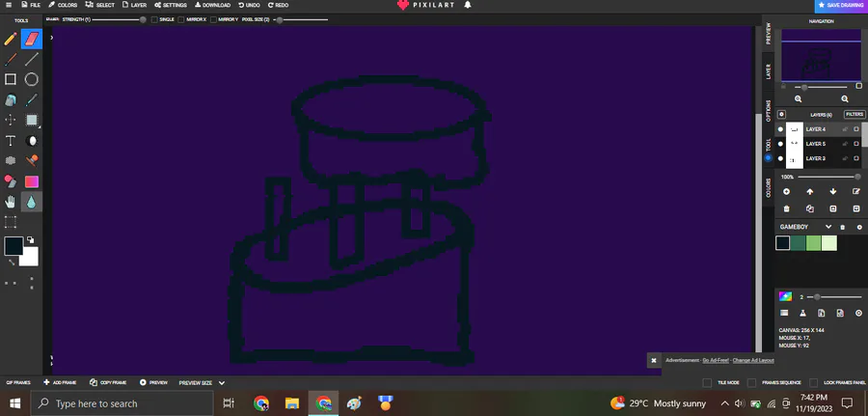Adjust the layer opacity 100% slider

[x=828, y=177]
